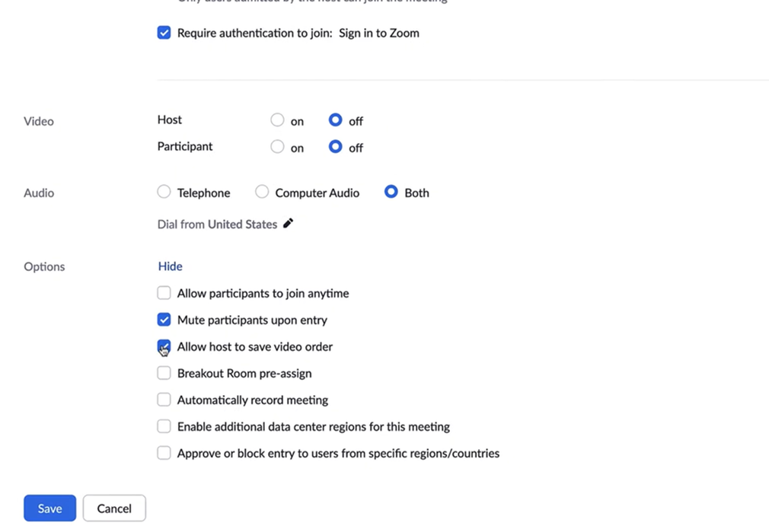
Task: Select Both audio option
Action: tap(391, 193)
